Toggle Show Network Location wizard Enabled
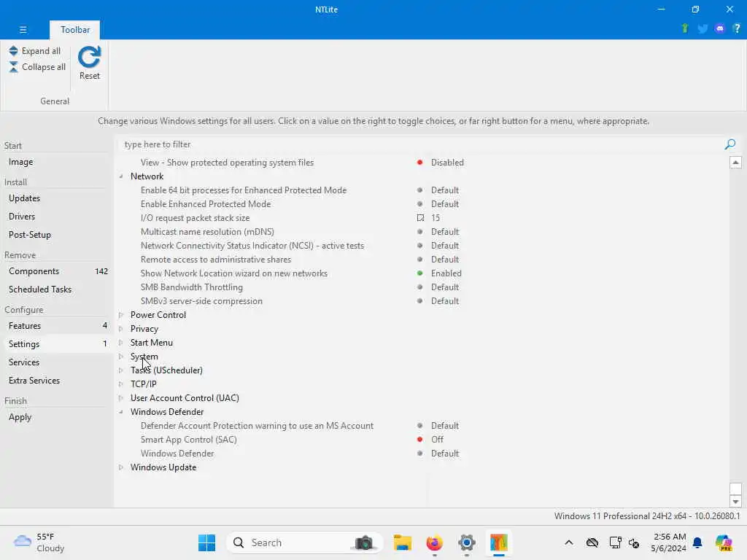 click(446, 273)
